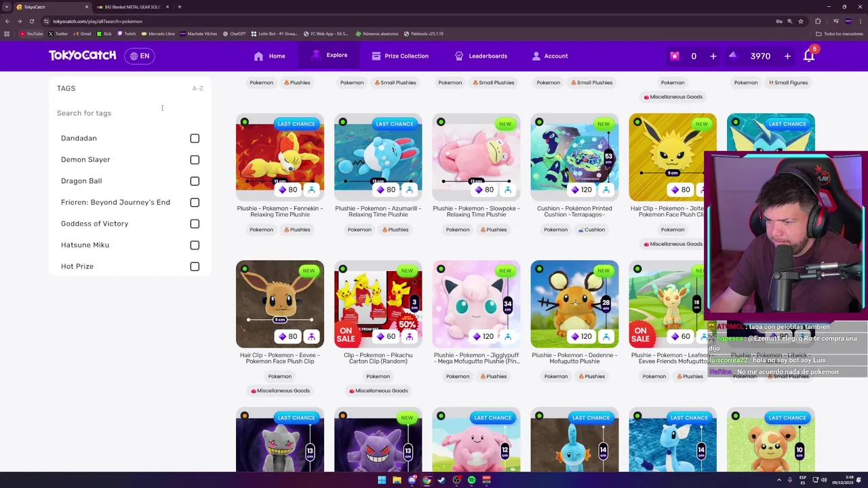Open Windows Start menu

click(x=382, y=480)
